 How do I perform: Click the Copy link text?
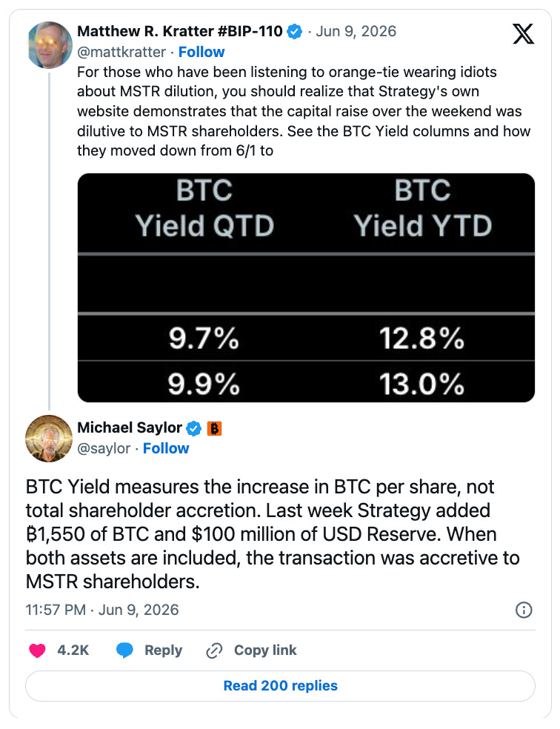pos(265,650)
